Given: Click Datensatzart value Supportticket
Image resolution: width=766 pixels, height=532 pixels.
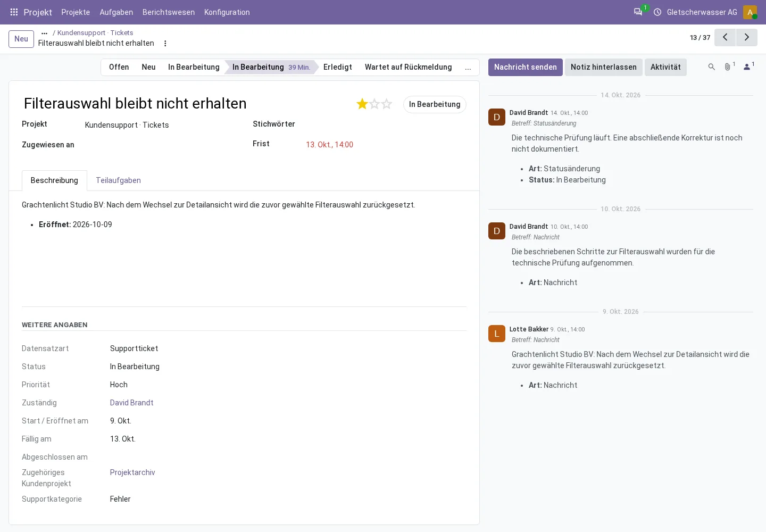Looking at the screenshot, I should [x=134, y=348].
